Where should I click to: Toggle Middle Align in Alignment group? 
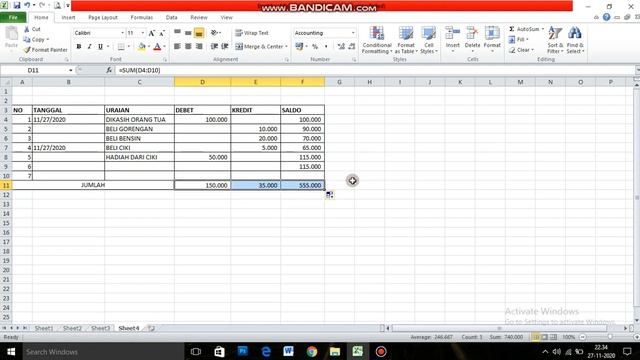pyautogui.click(x=188, y=33)
